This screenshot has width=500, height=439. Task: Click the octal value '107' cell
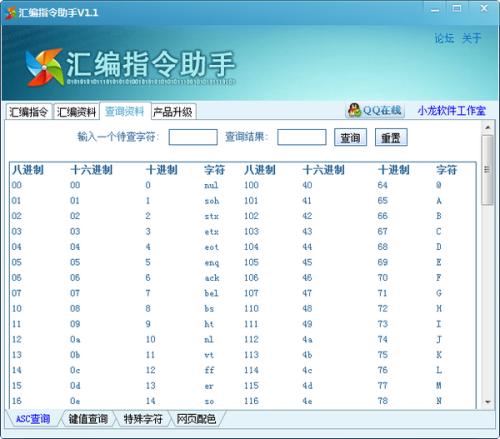251,293
